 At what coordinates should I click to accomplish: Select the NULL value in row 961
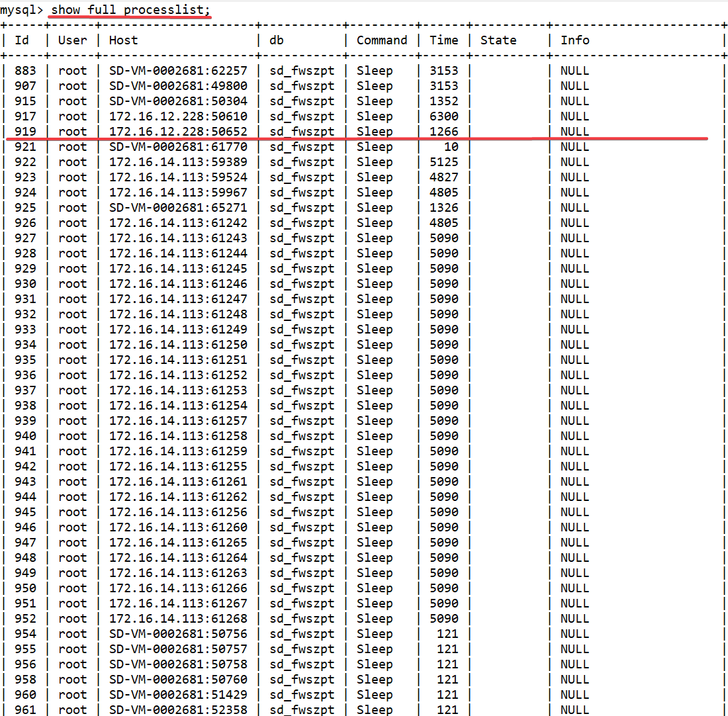point(574,709)
